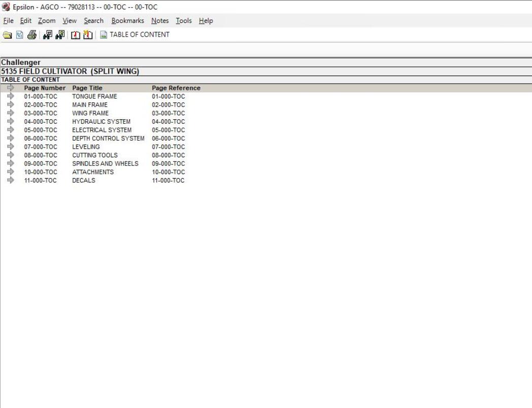
Task: Click page number 01-000-TOC
Action: click(x=41, y=96)
